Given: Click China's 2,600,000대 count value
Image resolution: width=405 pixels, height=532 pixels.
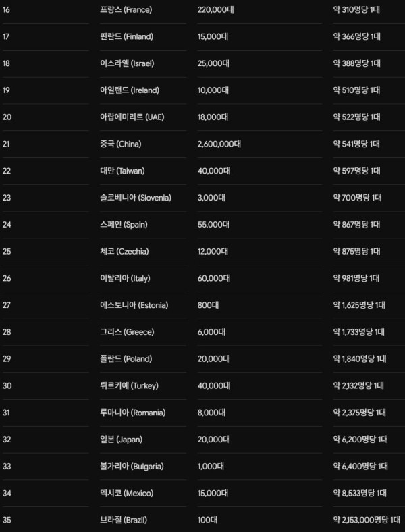Looking at the screenshot, I should [219, 144].
